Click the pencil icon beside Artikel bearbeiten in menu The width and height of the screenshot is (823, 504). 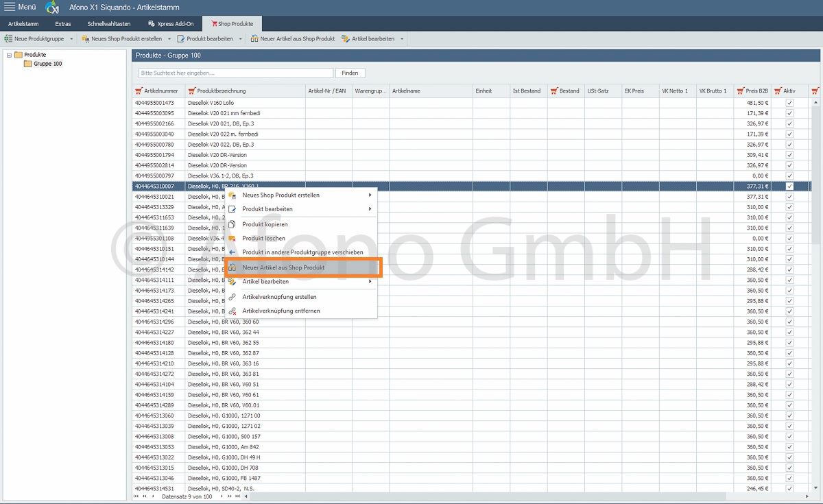click(x=232, y=282)
